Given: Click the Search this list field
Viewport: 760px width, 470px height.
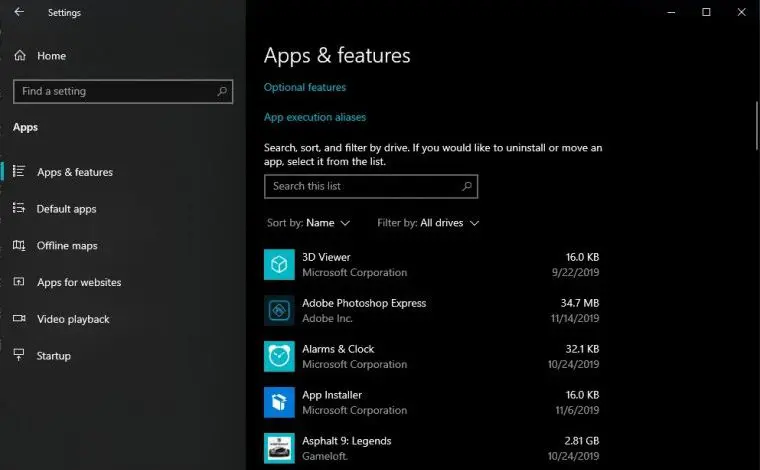Looking at the screenshot, I should click(371, 186).
